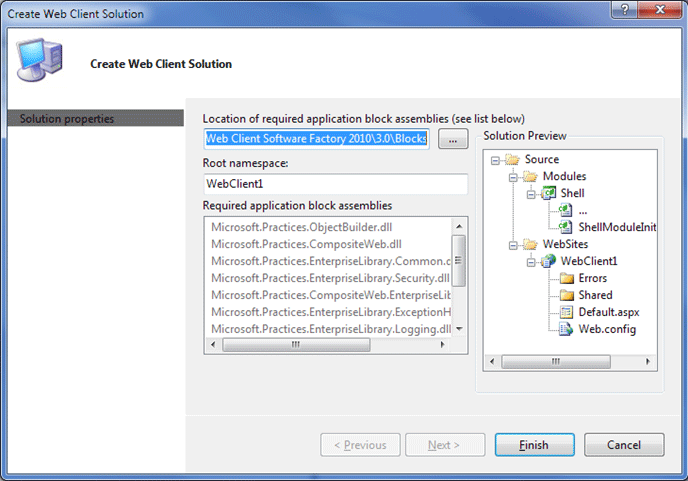Click the Source folder icon in Solution Preview
Viewport: 688px width, 481px height.
coord(512,159)
